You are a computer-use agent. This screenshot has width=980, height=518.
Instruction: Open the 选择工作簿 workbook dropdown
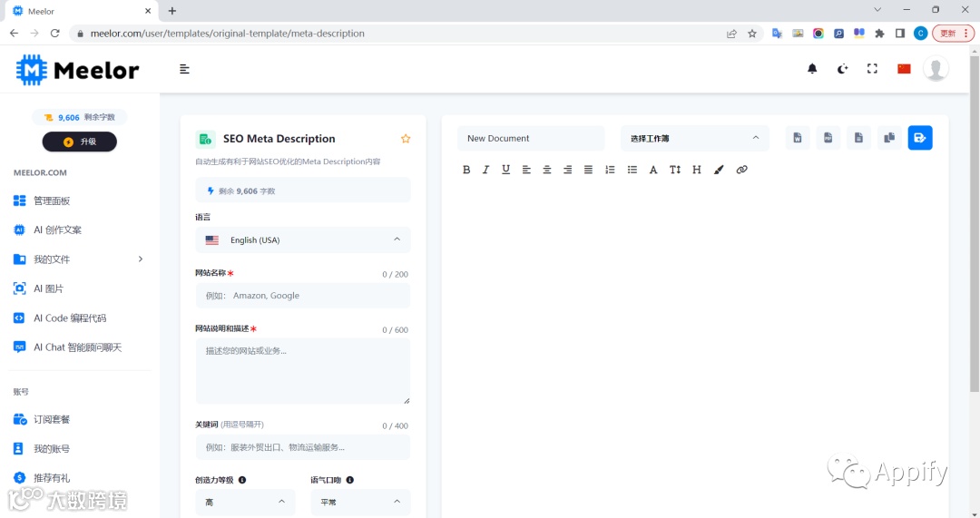pos(695,138)
